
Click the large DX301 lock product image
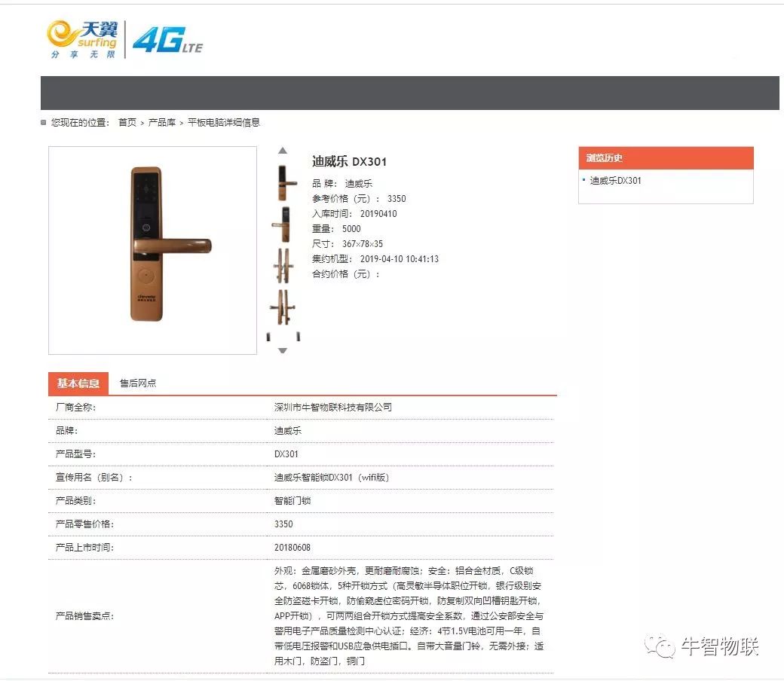point(152,250)
